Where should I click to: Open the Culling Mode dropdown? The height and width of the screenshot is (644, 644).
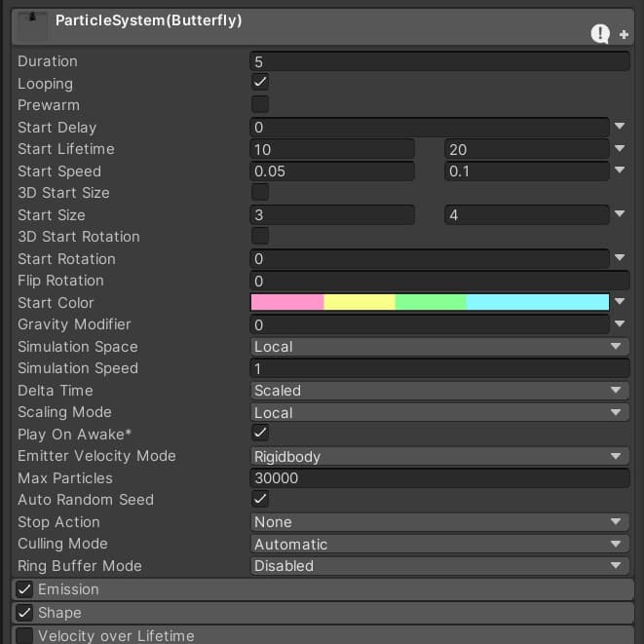point(438,544)
